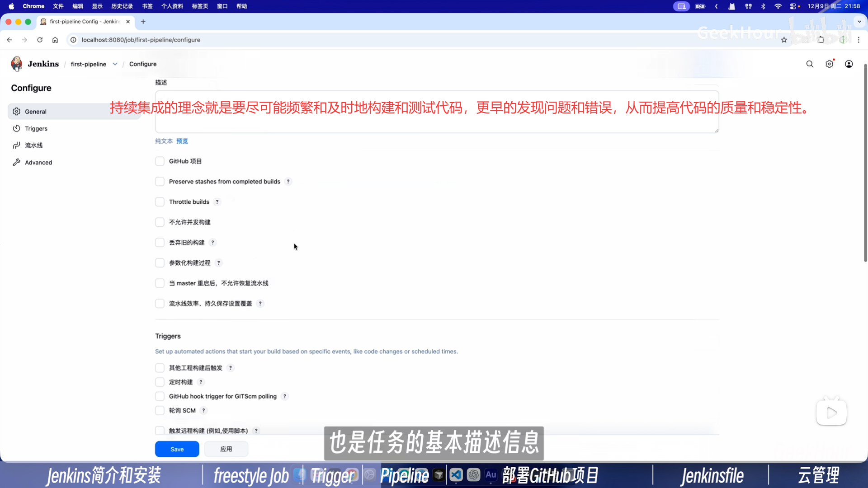Tick GitHub hook trigger for GITScm polling
Viewport: 868px width, 488px height.
click(x=160, y=396)
